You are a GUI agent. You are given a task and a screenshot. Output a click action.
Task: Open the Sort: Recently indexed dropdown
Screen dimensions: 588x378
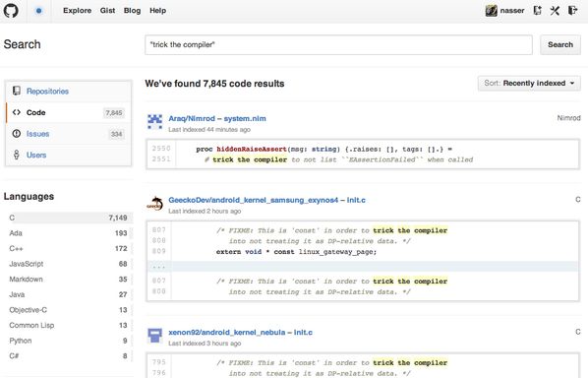(529, 84)
